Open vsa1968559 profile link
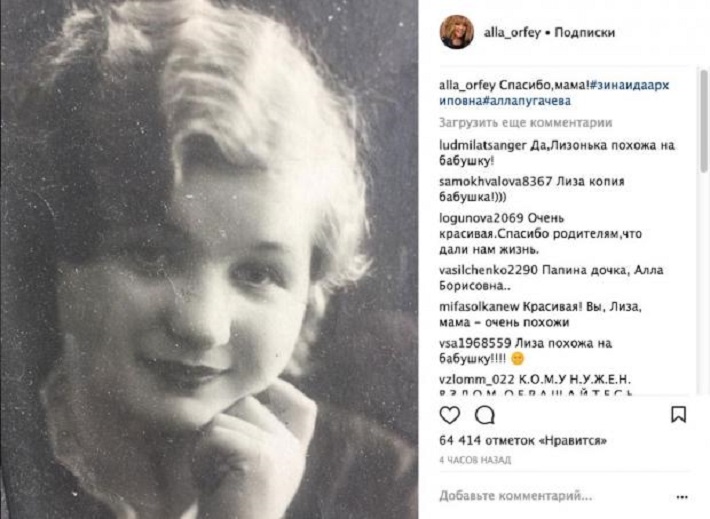710x519 pixels. (475, 343)
